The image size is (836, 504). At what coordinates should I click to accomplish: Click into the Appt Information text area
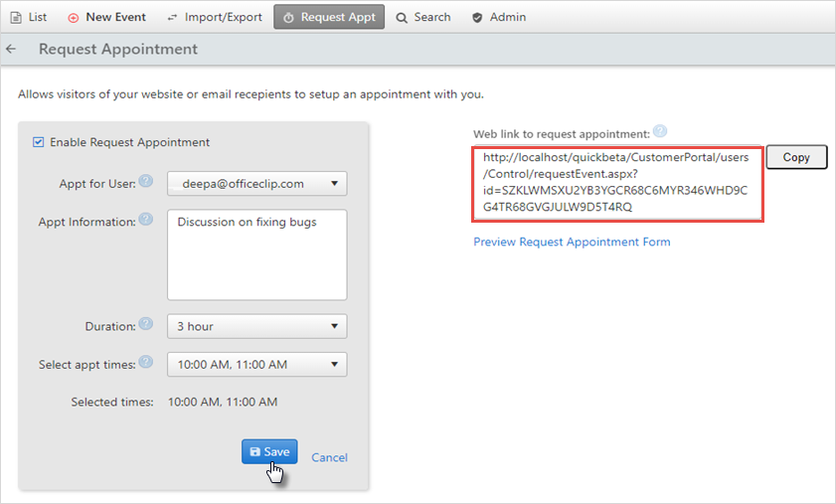coord(257,254)
